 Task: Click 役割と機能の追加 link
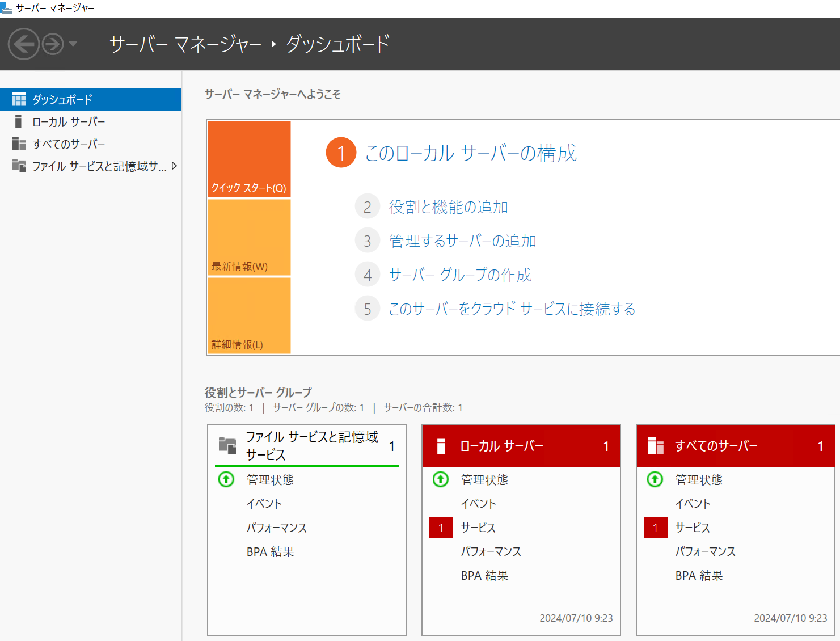[x=448, y=207]
